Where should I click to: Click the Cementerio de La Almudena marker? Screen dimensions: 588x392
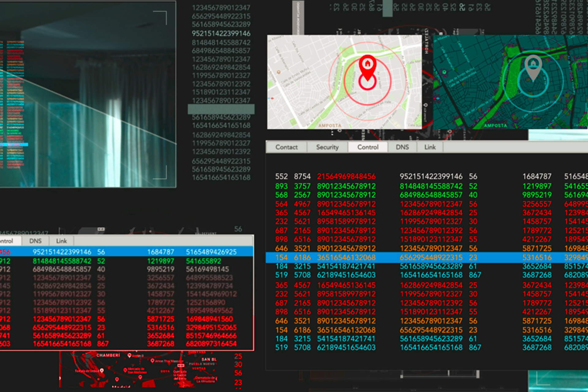pos(216,379)
